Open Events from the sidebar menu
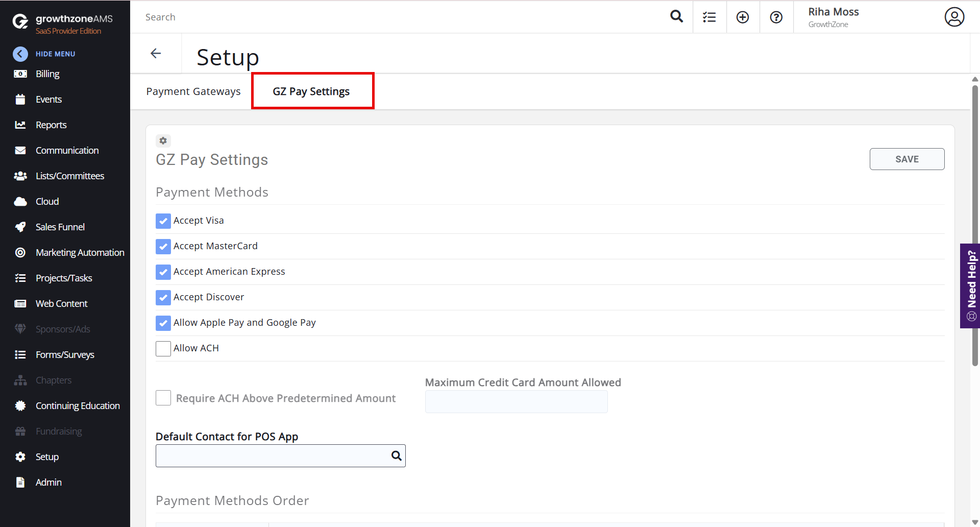 click(x=48, y=100)
